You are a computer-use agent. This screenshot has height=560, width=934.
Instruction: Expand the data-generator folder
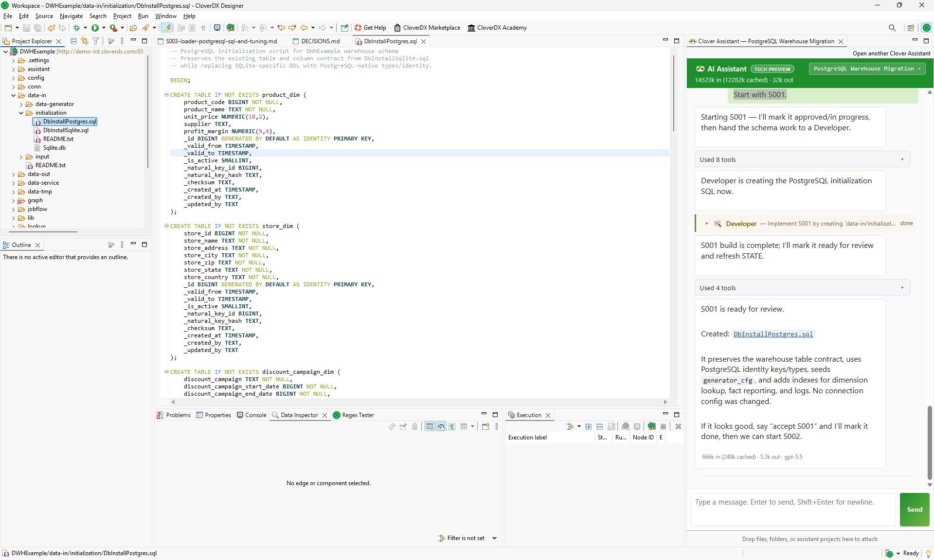(21, 104)
